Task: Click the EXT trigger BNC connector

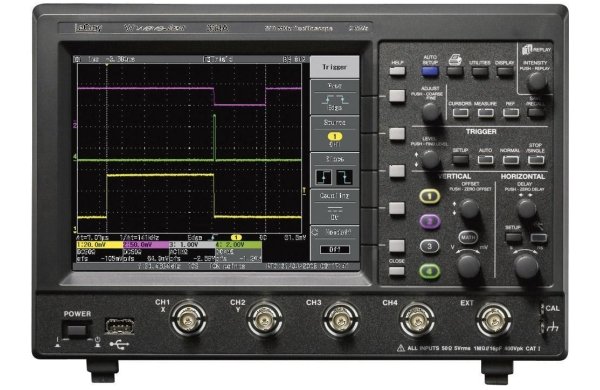Action: coord(494,319)
